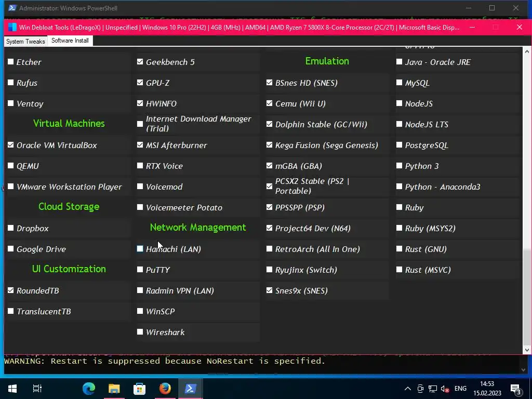
Task: Check Rust (MSVC)
Action: (400, 270)
